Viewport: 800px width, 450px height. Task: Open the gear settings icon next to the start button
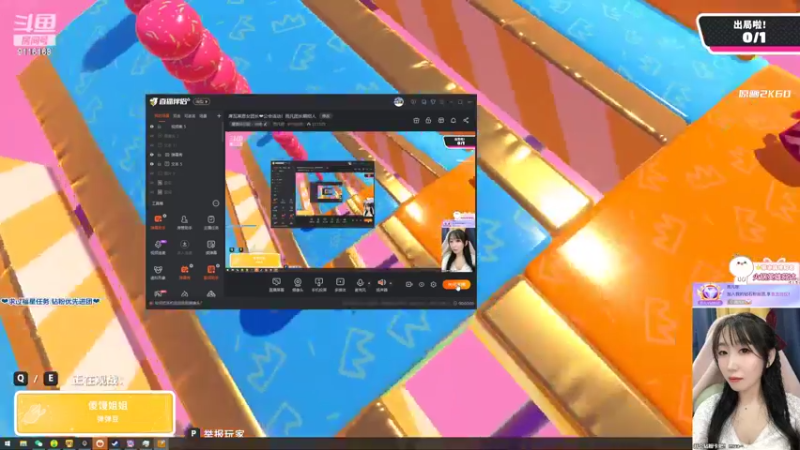point(433,285)
